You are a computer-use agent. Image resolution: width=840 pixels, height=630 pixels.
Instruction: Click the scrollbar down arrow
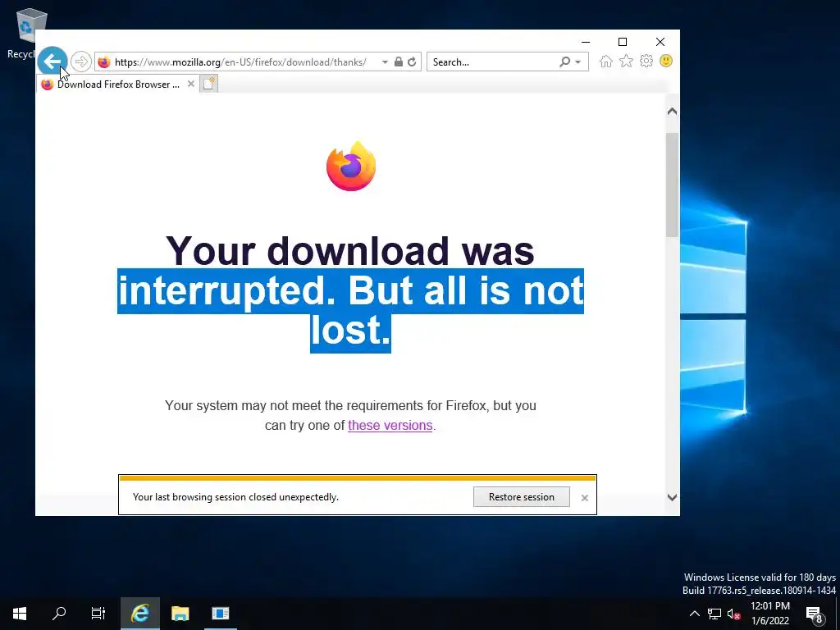(x=672, y=497)
